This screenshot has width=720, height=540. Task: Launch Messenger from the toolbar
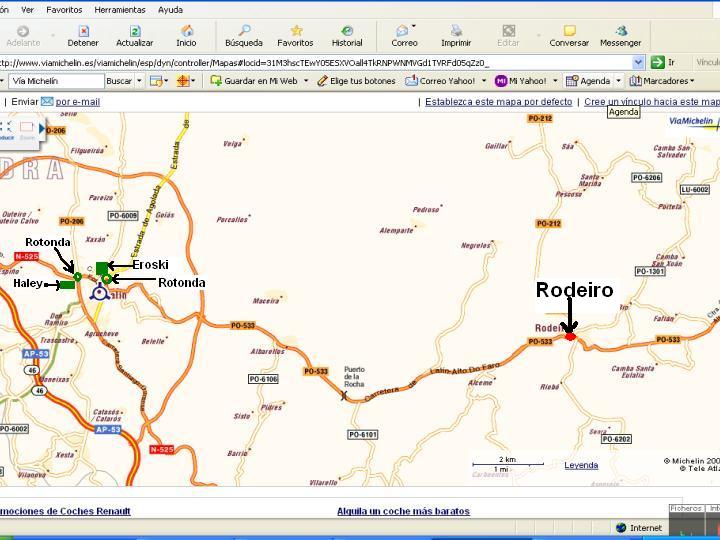point(620,36)
